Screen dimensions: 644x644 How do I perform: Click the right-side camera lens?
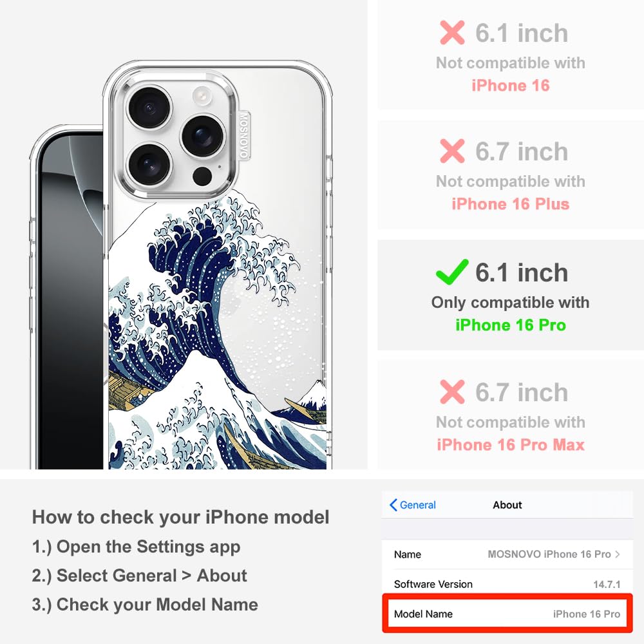(203, 136)
